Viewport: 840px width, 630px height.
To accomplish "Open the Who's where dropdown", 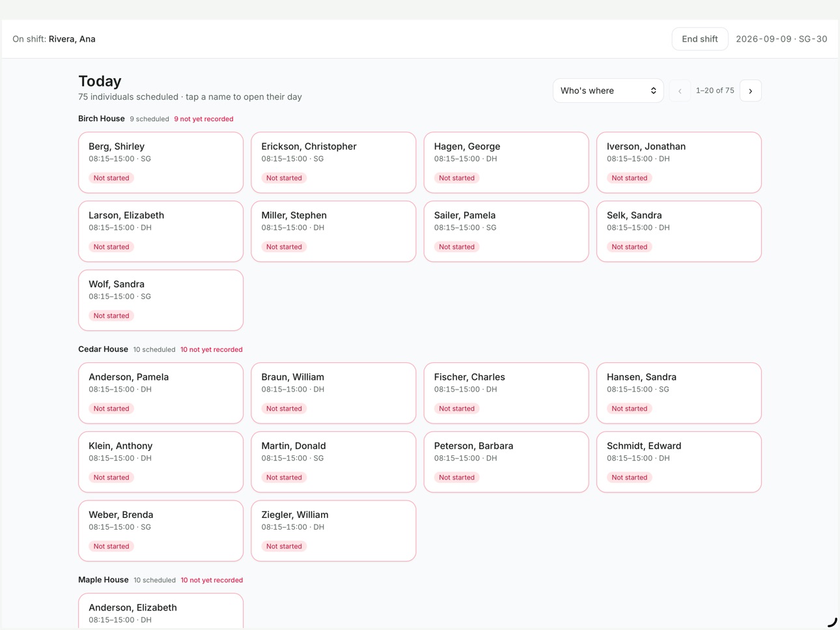I will pos(608,91).
